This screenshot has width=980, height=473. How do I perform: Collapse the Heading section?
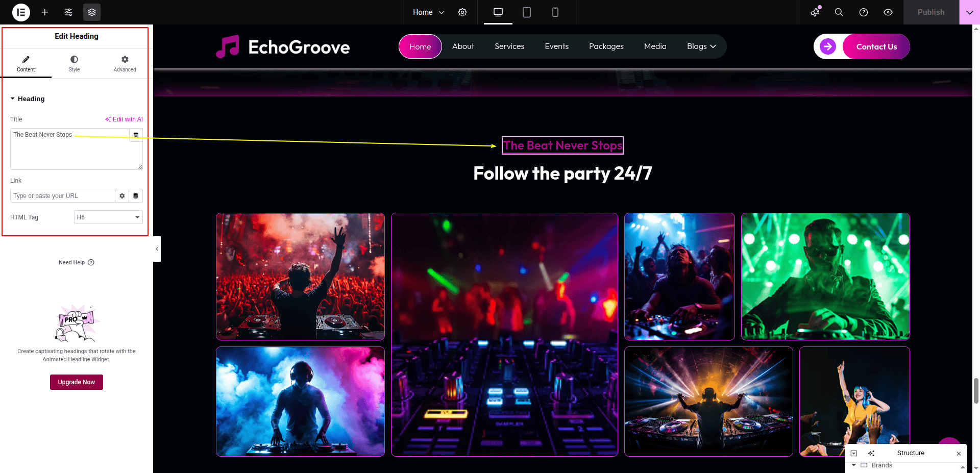click(x=13, y=99)
